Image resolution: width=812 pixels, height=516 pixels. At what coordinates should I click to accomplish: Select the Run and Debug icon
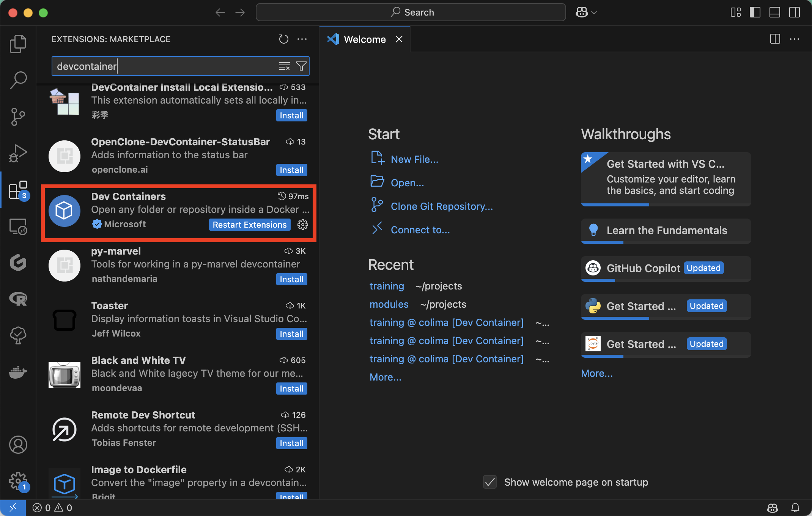tap(18, 153)
